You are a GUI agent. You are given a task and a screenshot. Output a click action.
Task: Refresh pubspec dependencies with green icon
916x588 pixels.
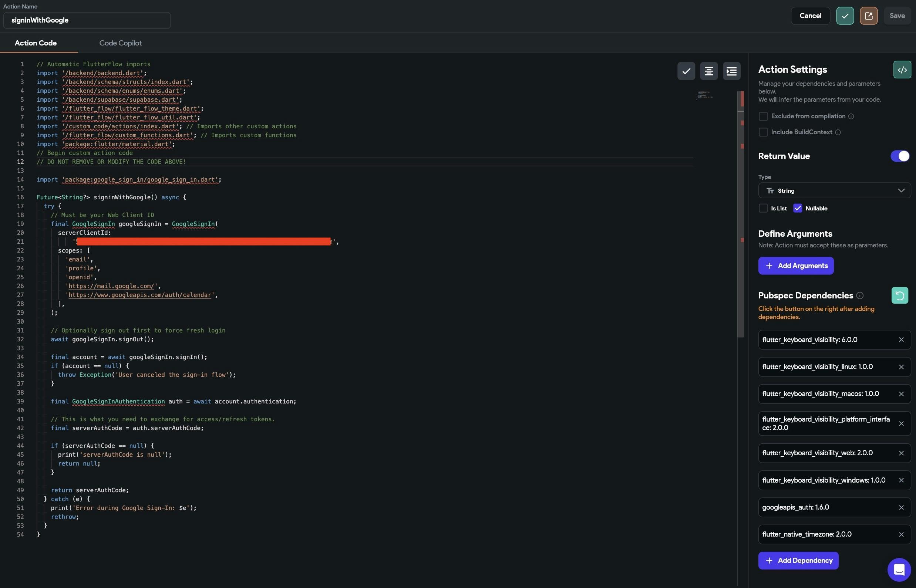pyautogui.click(x=899, y=295)
